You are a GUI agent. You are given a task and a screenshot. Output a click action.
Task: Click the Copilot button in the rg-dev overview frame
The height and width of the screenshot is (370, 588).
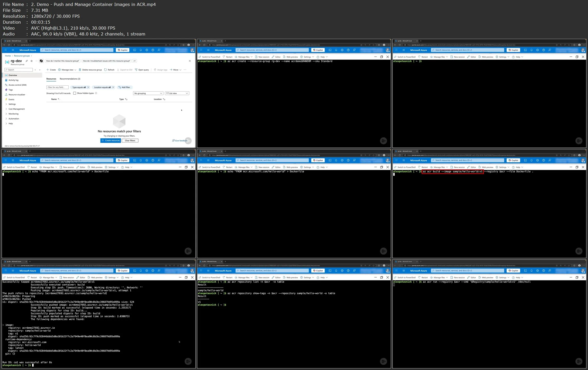[x=123, y=50]
